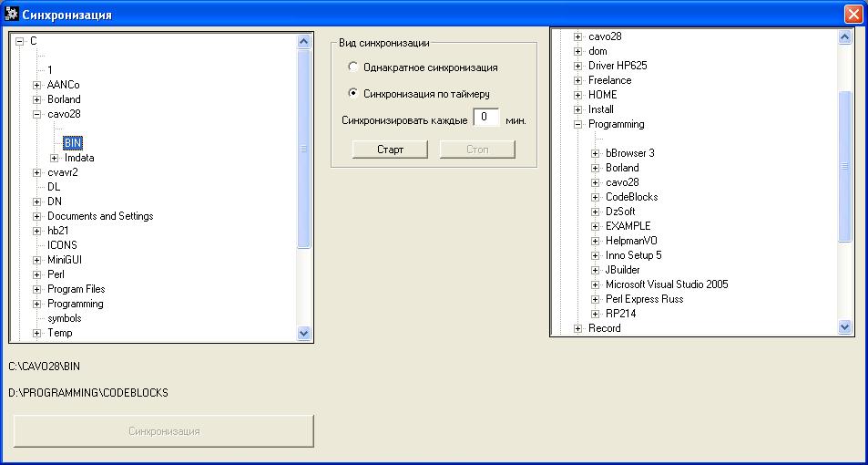Image resolution: width=868 pixels, height=465 pixels.
Task: Collapse Programming folder in right tree
Action: pos(578,124)
